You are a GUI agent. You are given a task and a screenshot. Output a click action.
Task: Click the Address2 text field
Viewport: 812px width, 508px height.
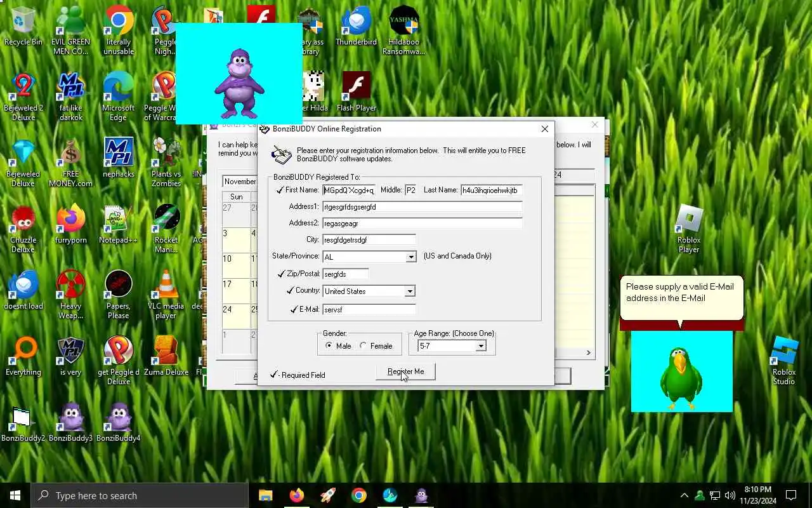click(422, 223)
